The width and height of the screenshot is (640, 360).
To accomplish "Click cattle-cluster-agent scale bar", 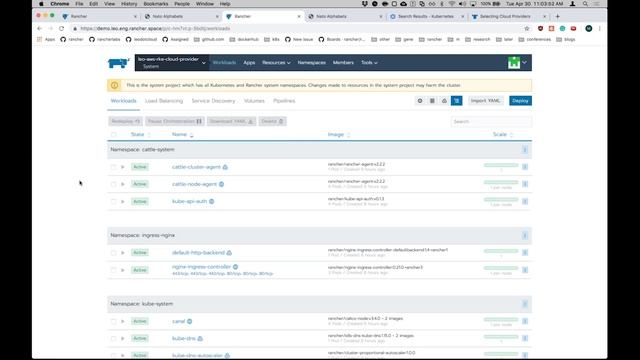I will click(x=501, y=165).
